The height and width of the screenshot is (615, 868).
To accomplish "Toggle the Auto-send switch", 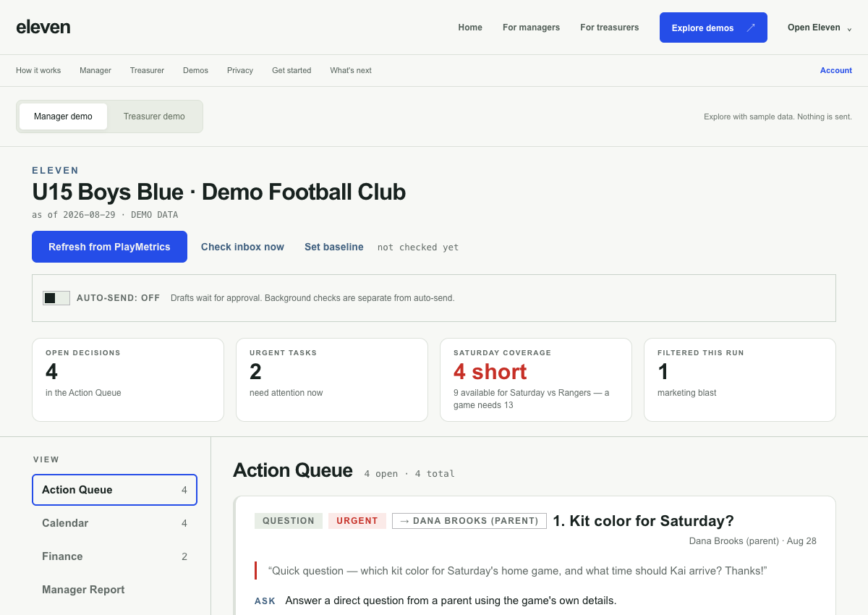I will [56, 298].
